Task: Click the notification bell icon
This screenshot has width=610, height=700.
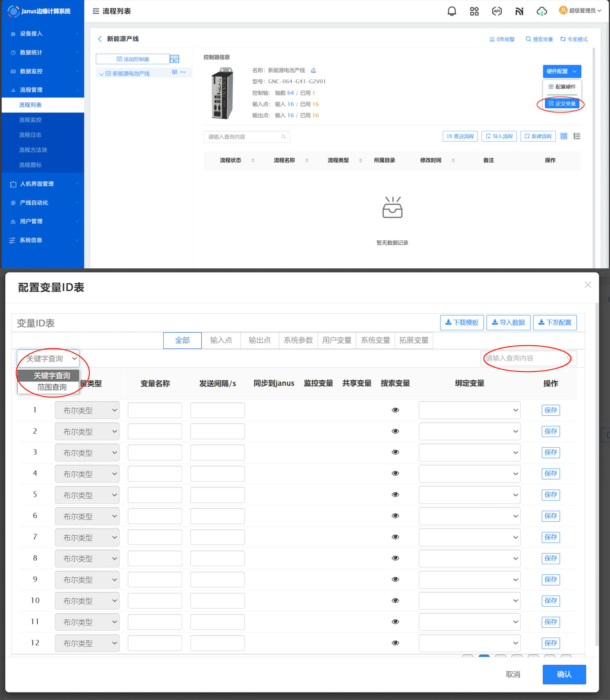Action: click(x=452, y=11)
